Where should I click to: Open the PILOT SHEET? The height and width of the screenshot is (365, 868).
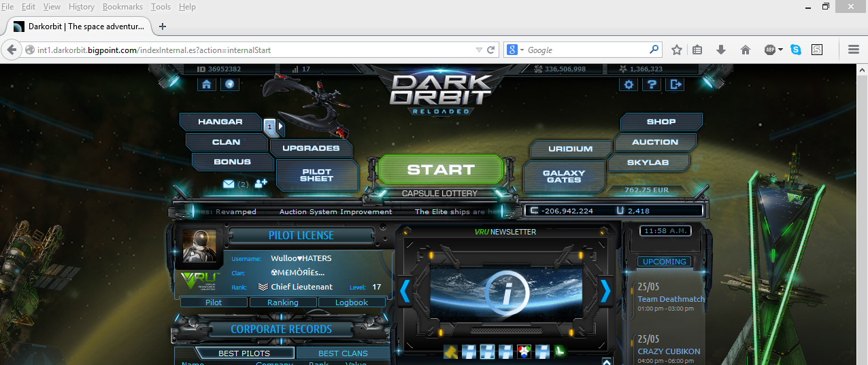(x=317, y=175)
